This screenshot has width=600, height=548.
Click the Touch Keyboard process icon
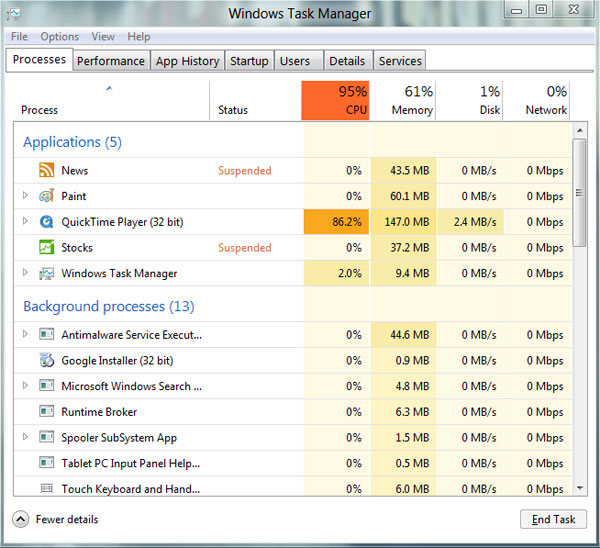pos(46,489)
